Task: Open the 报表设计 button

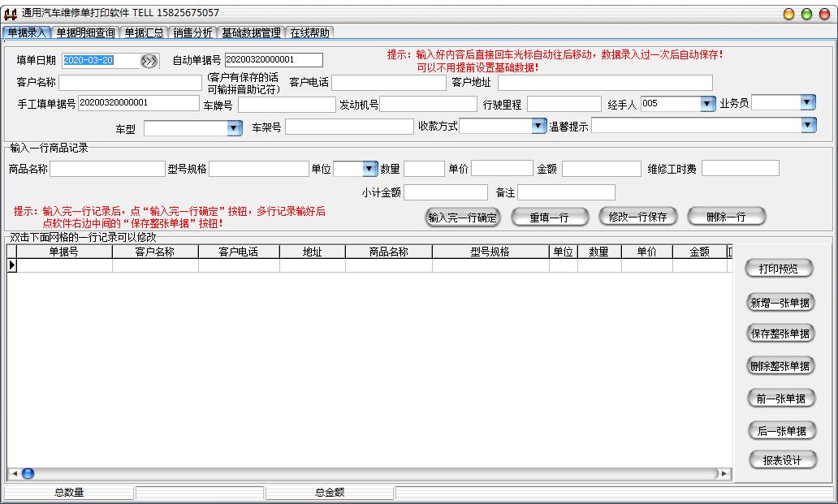Action: 783,460
